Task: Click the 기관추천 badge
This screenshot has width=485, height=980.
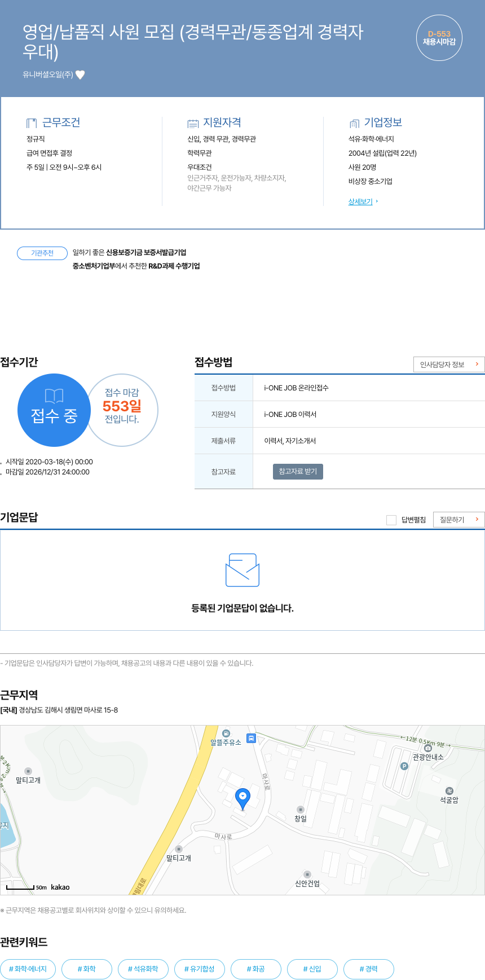Action: [42, 253]
